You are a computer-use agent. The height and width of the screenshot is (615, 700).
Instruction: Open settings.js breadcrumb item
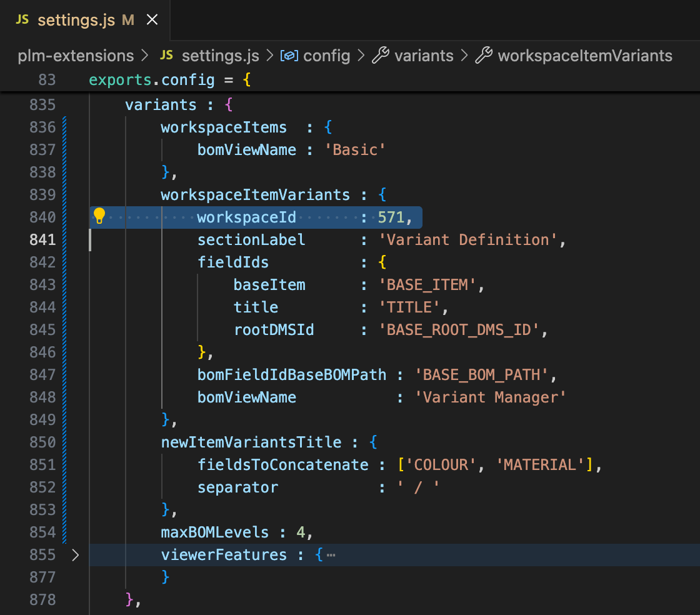tap(220, 56)
